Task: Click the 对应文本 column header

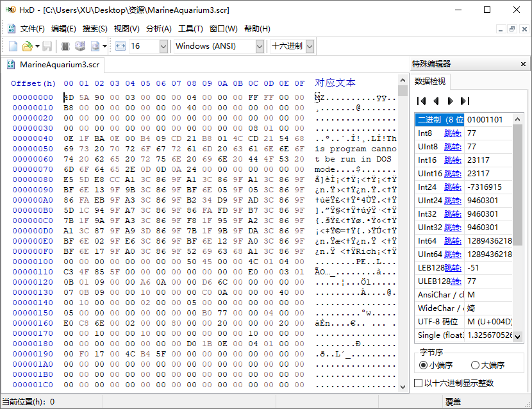Action: (335, 83)
